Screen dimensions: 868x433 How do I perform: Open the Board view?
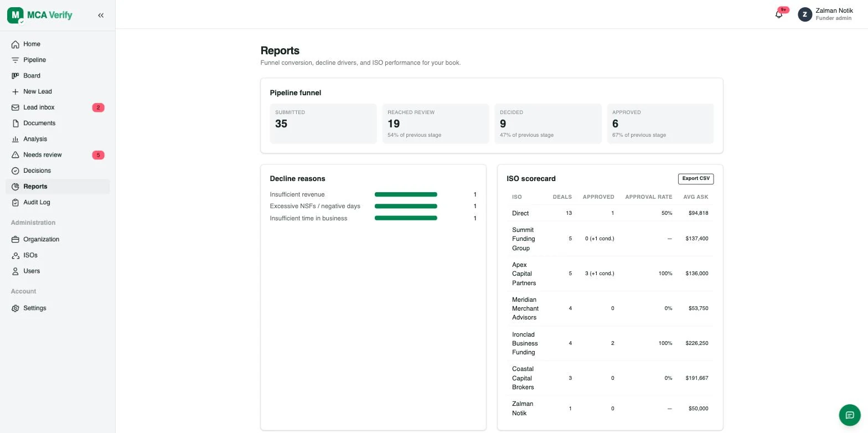pyautogui.click(x=58, y=76)
